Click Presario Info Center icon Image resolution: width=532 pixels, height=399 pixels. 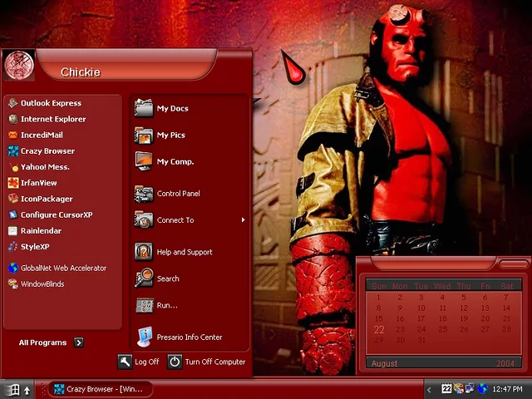pos(145,337)
